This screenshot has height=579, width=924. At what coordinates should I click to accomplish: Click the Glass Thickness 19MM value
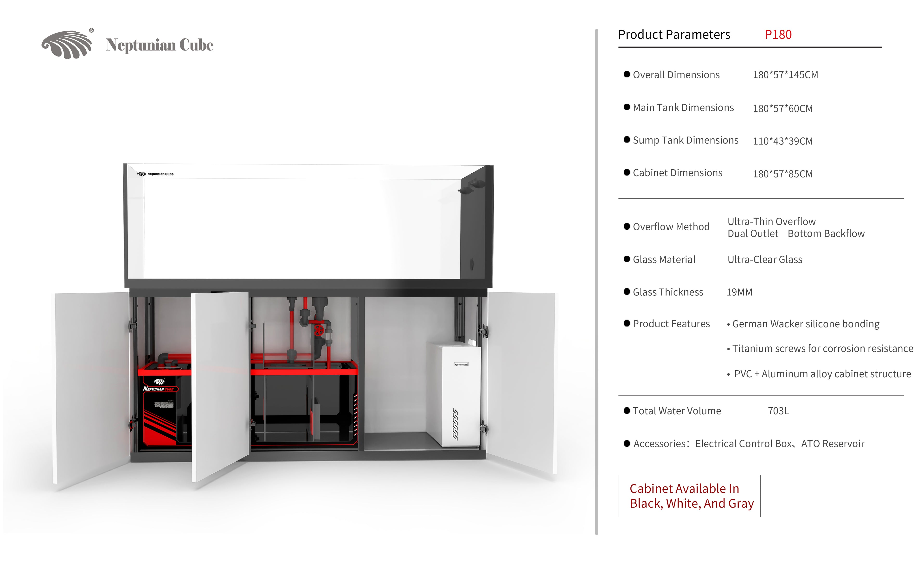coord(739,292)
